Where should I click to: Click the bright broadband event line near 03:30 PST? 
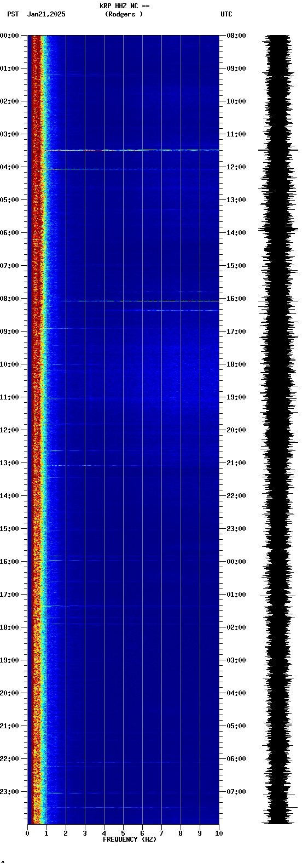[x=130, y=150]
